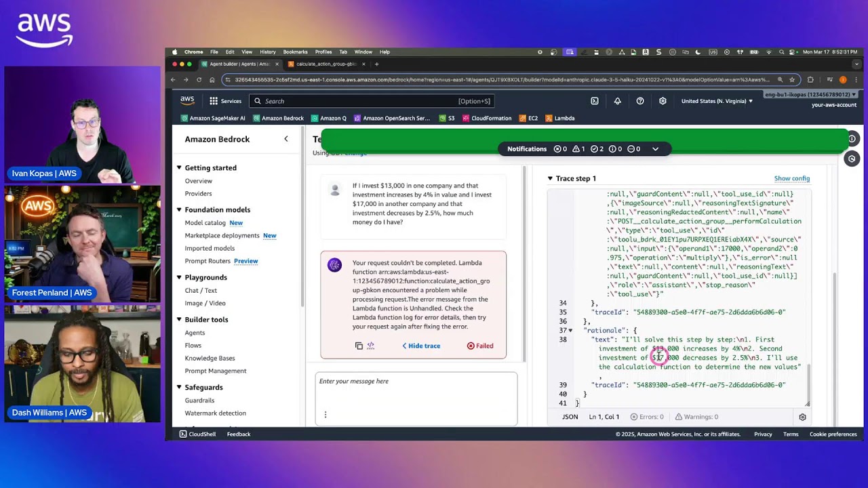Open the help question-mark icon

click(640, 101)
